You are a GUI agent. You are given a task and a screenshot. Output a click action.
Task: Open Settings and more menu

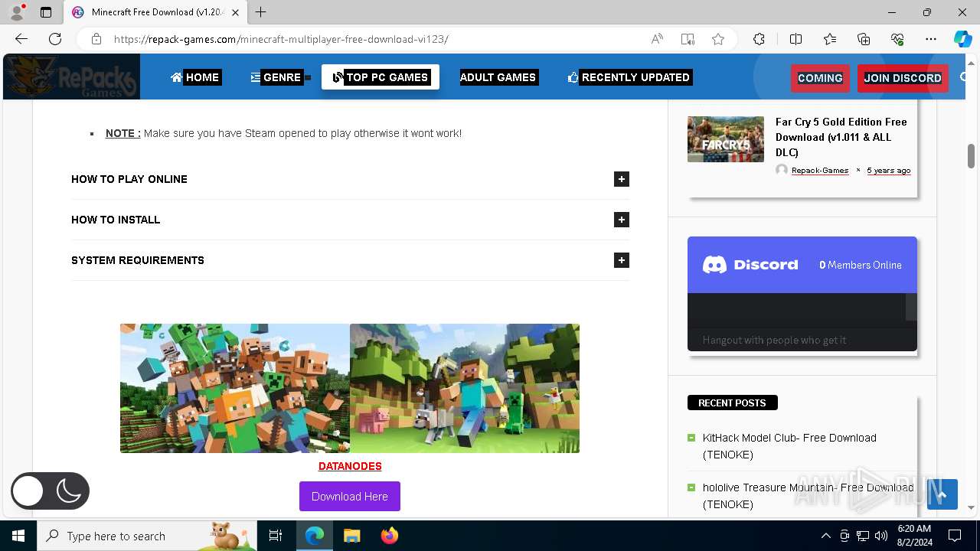click(931, 39)
